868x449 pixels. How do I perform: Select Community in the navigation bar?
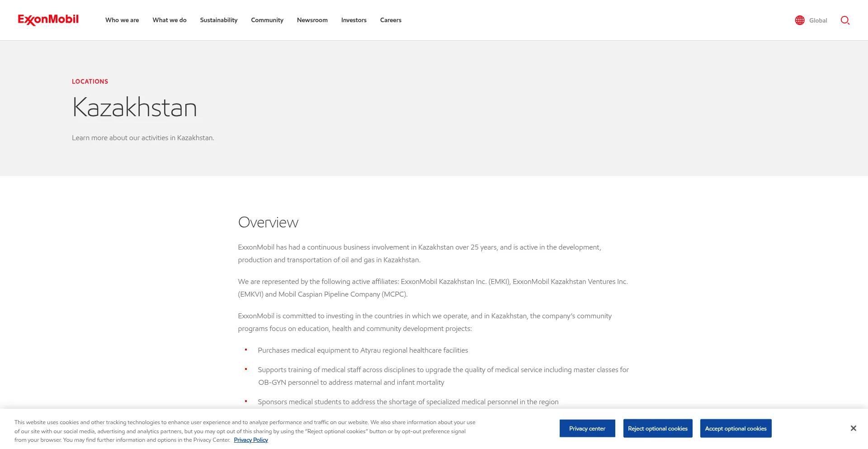coord(267,20)
